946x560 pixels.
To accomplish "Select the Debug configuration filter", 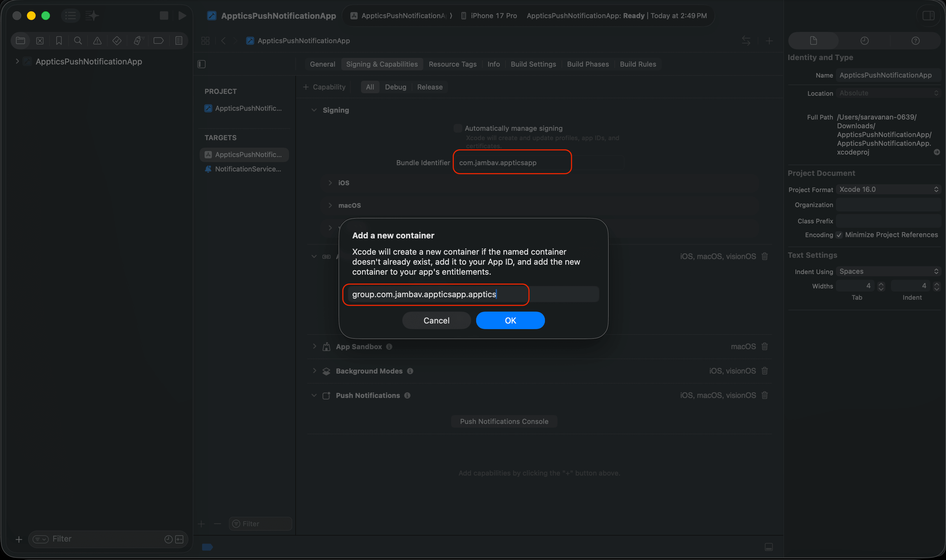I will [x=395, y=87].
